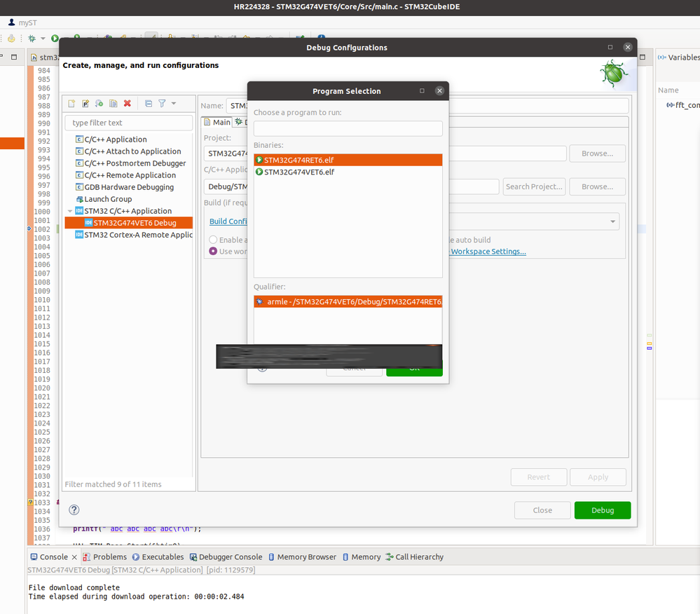Click Duplicate launch configuration icon
This screenshot has width=700, height=614.
tap(114, 104)
